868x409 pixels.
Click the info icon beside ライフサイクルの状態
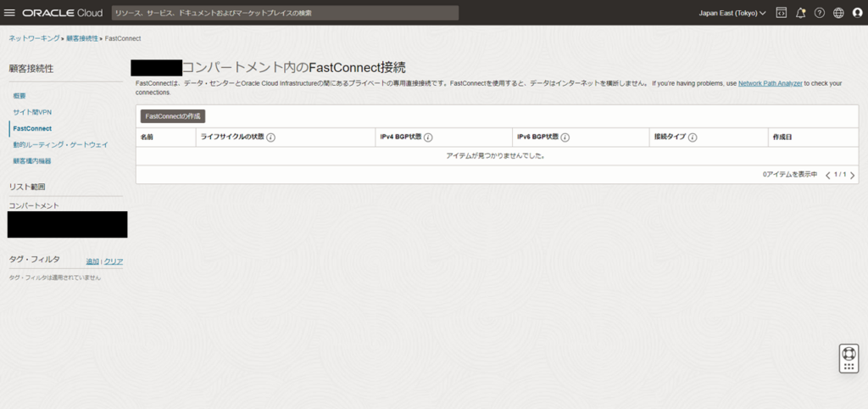point(270,137)
